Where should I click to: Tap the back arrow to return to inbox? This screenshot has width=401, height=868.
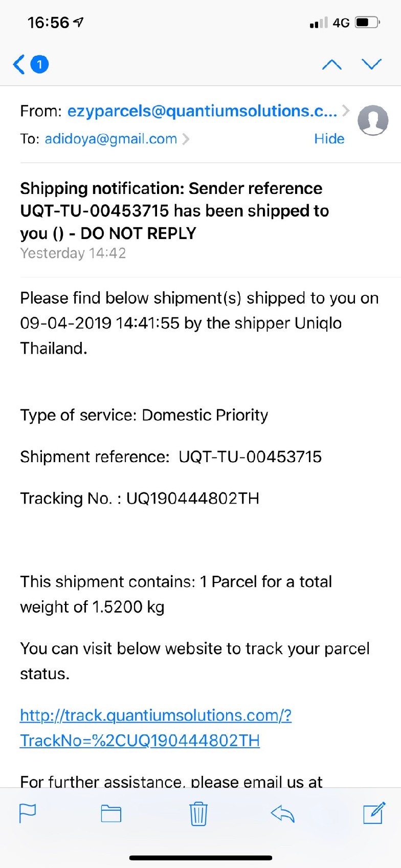(x=19, y=64)
